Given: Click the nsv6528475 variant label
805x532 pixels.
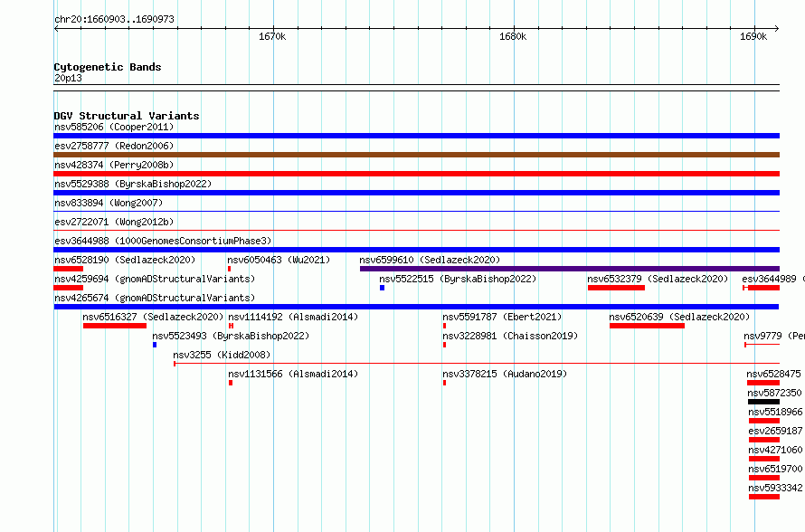Looking at the screenshot, I should (x=773, y=374).
